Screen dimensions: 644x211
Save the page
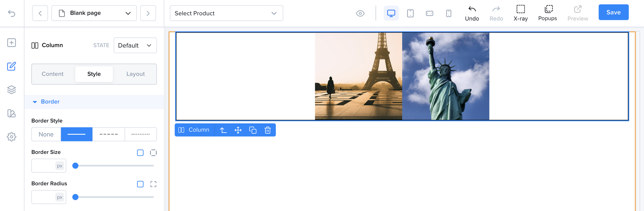(613, 12)
